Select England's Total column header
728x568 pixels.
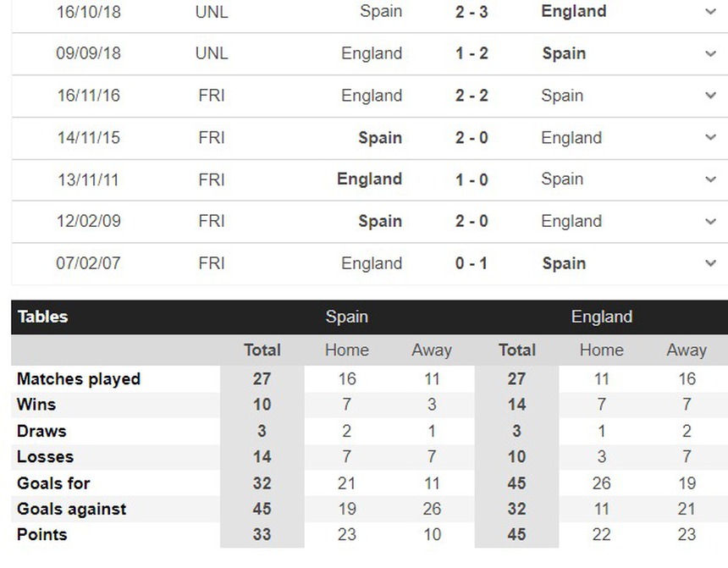(516, 350)
